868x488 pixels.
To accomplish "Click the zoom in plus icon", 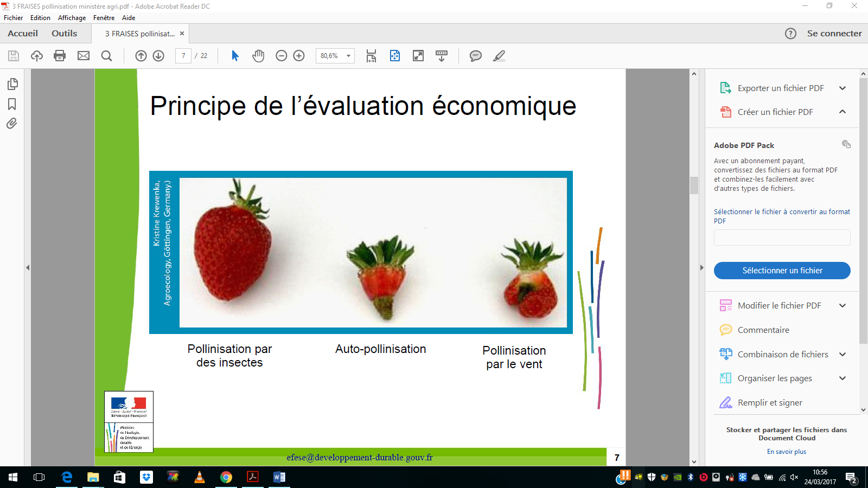I will click(299, 56).
